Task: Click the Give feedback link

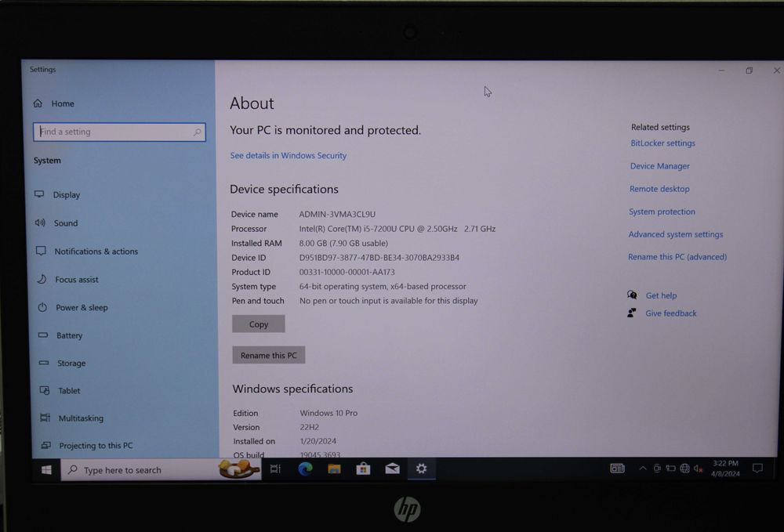Action: click(x=670, y=313)
